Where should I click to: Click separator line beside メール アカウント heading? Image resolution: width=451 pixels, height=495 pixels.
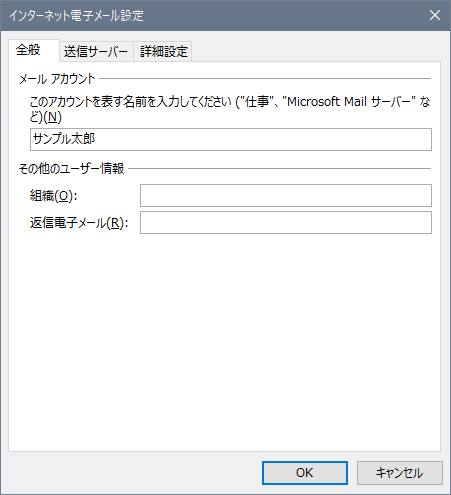pyautogui.click(x=265, y=79)
